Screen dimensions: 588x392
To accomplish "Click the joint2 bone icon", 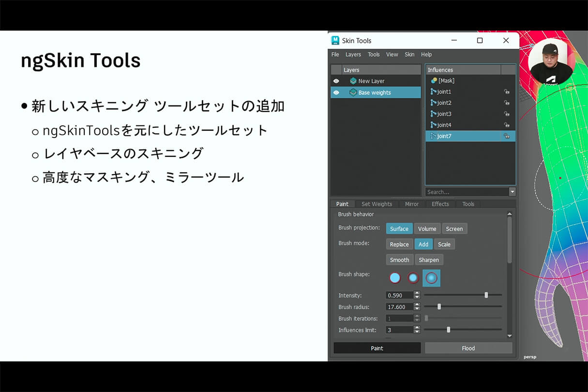I will point(434,103).
